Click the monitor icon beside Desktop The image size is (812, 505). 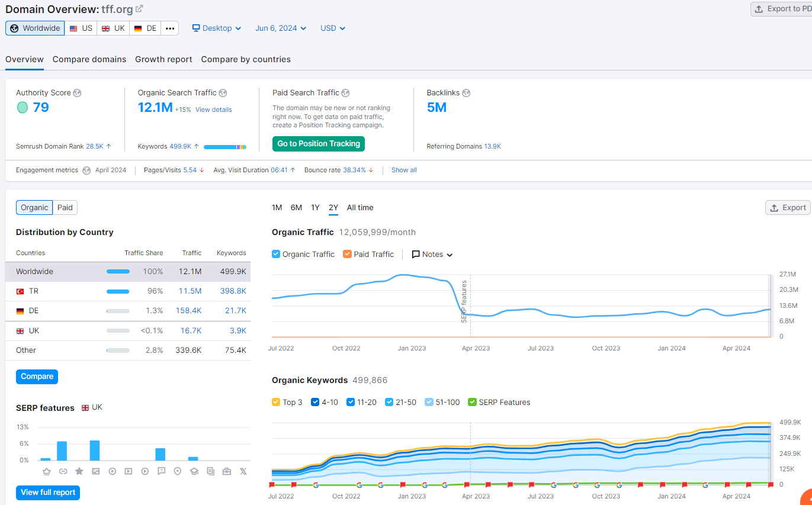pos(196,28)
